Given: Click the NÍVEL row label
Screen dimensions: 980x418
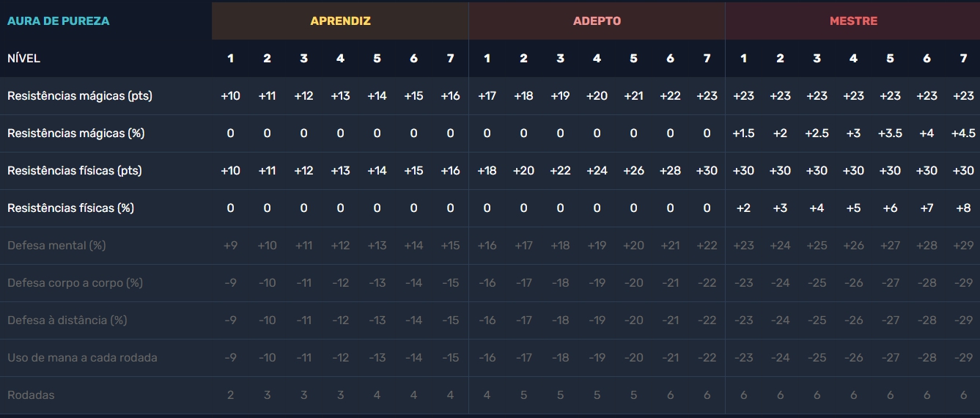Looking at the screenshot, I should pyautogui.click(x=23, y=59).
